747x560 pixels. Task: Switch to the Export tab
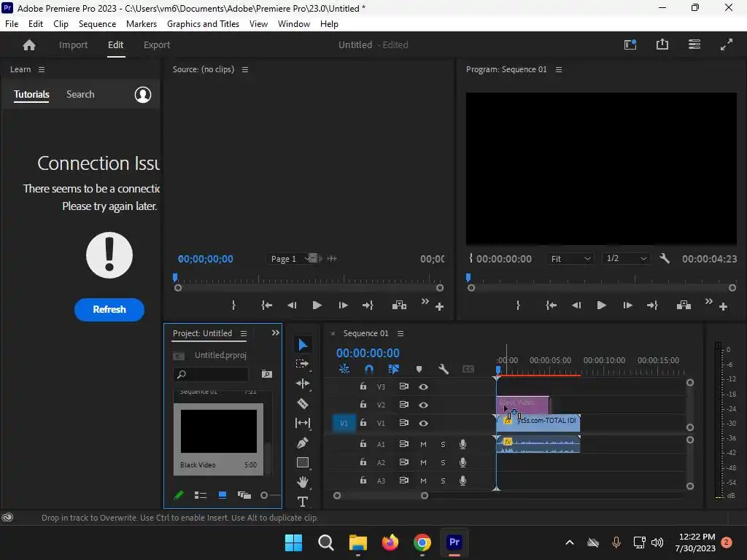pyautogui.click(x=157, y=44)
